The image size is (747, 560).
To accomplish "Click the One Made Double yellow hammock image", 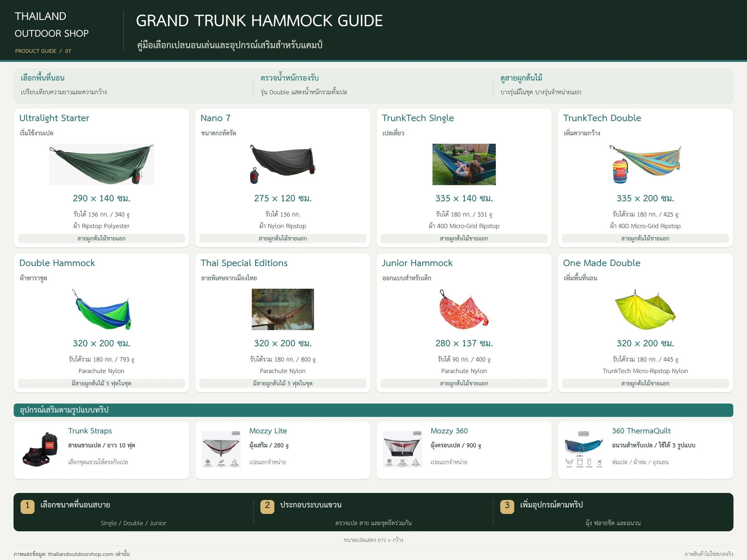I will point(645,309).
